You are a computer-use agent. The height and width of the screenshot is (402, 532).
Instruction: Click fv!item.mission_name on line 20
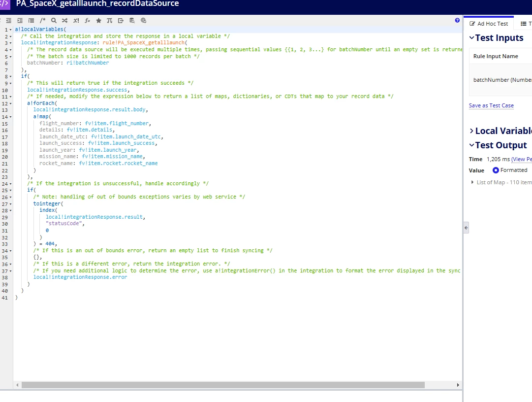point(112,157)
